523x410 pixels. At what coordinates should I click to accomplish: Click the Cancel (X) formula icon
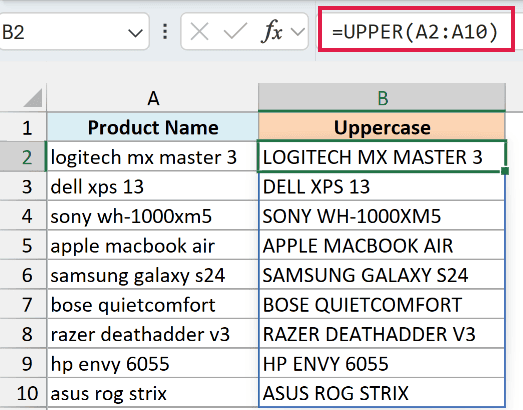coord(199,32)
